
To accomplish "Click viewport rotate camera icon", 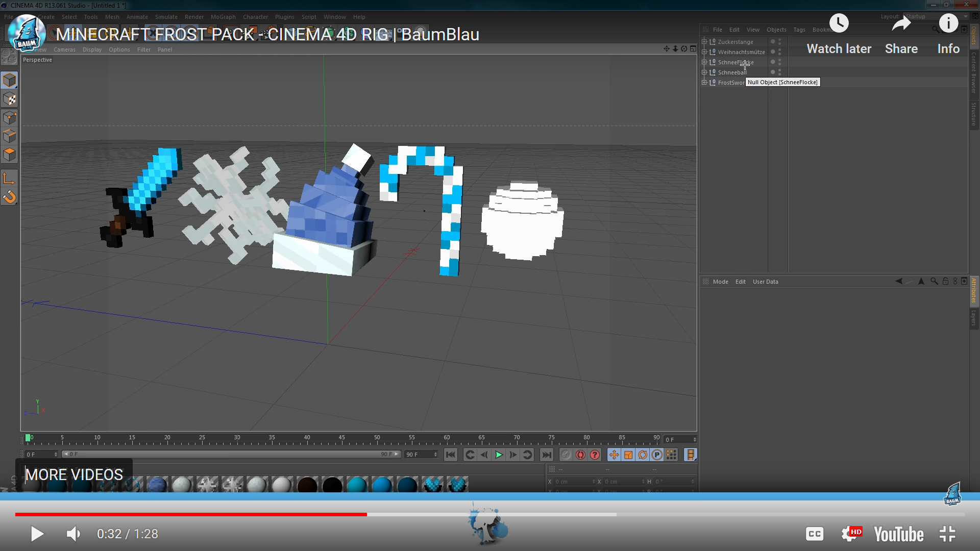I will pyautogui.click(x=684, y=49).
